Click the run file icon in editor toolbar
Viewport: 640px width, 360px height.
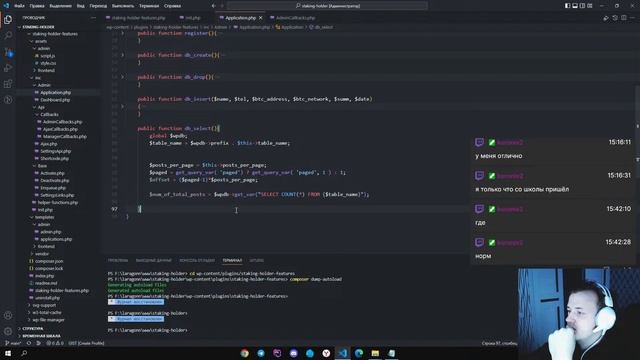click(606, 18)
